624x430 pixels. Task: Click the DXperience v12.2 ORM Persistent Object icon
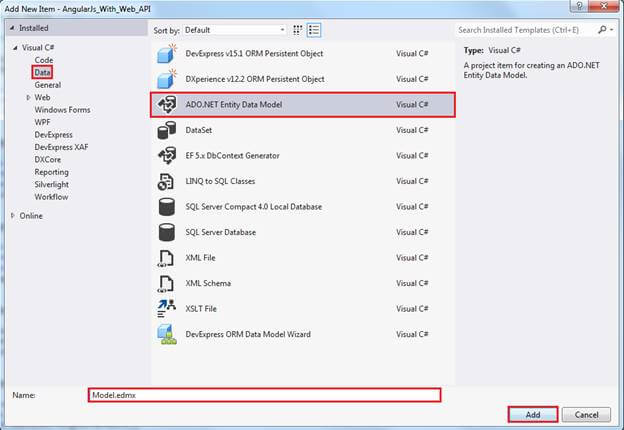pos(167,79)
